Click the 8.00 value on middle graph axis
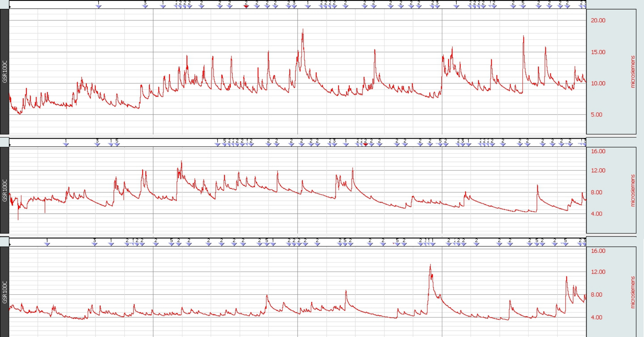The height and width of the screenshot is (337, 644). click(x=596, y=192)
